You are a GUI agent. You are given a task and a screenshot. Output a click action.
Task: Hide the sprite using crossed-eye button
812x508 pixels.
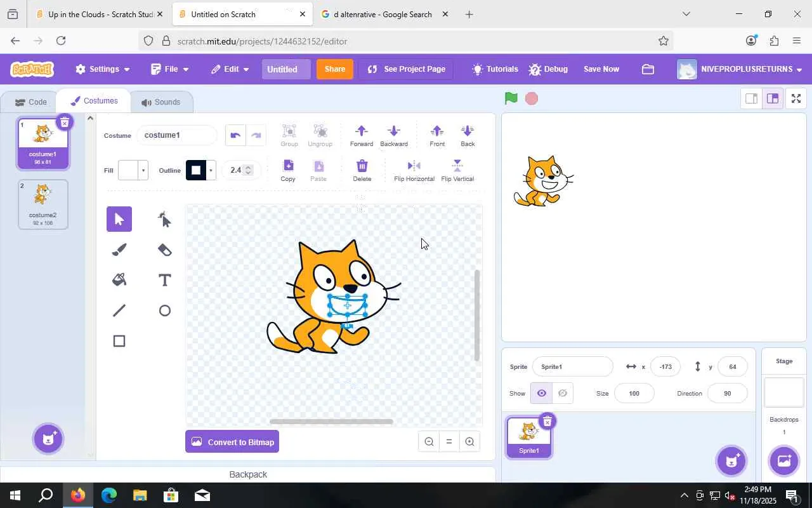tap(563, 393)
